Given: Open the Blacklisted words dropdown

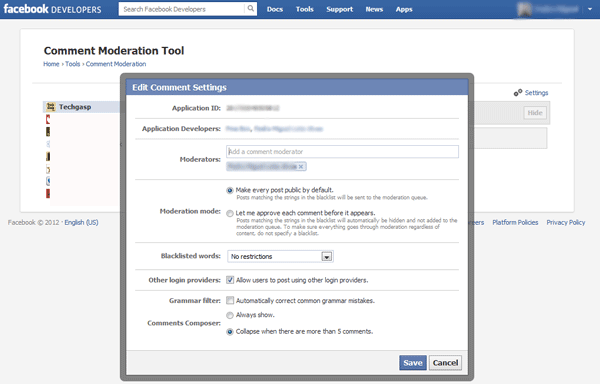Looking at the screenshot, I should pyautogui.click(x=280, y=256).
